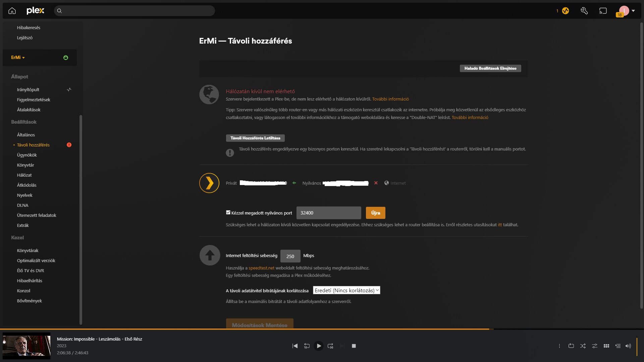Rewind 10 seconds in player
Viewport: 644px width, 362px height.
[307, 346]
